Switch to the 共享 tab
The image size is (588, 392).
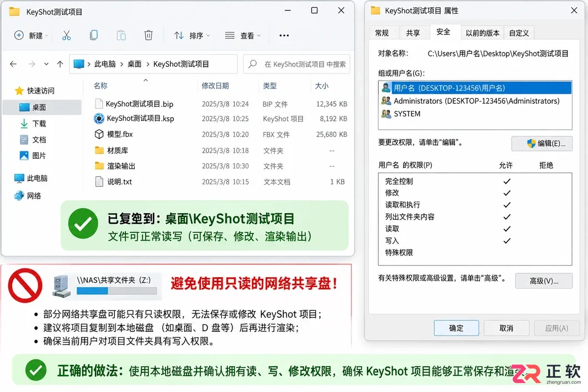pyautogui.click(x=413, y=33)
